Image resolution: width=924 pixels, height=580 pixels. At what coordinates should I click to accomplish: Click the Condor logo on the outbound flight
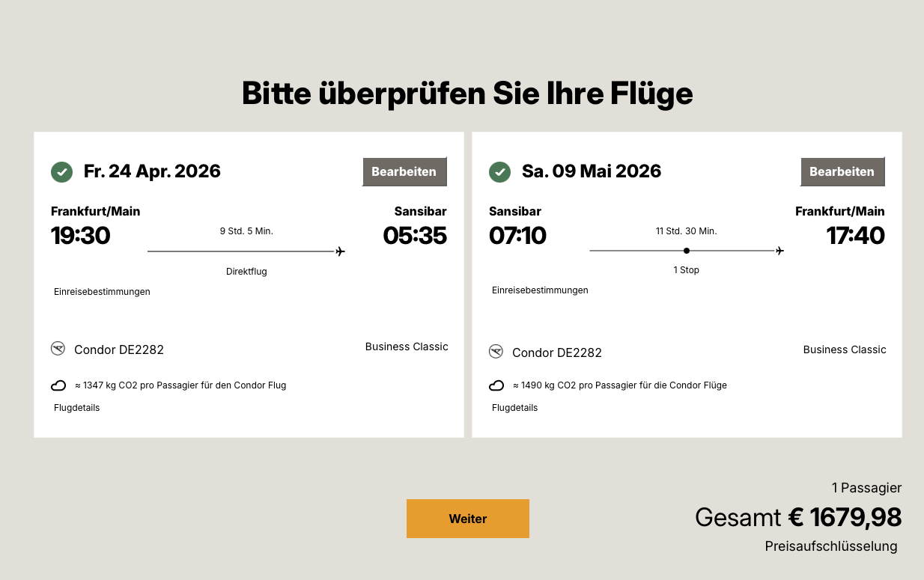click(x=58, y=349)
